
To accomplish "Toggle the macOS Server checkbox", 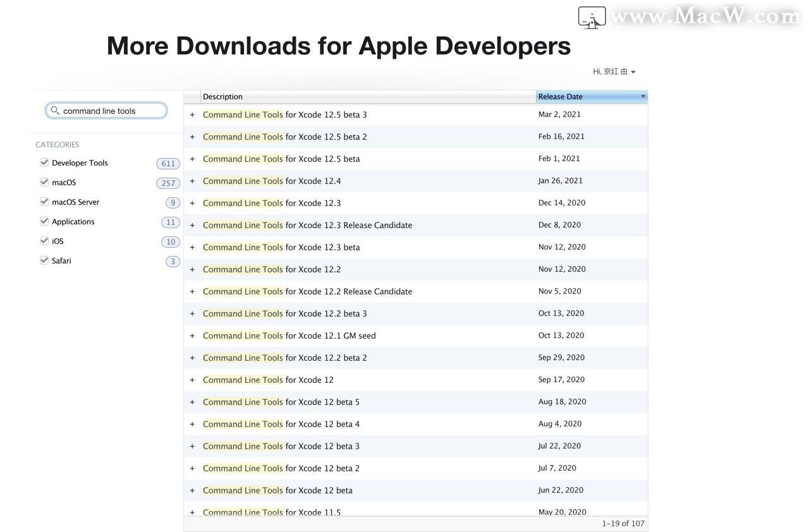I will tap(44, 202).
